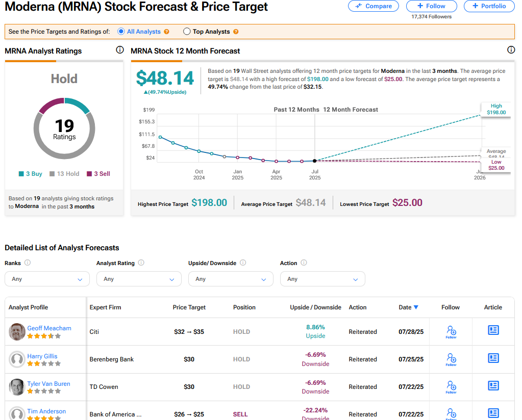Open Geoff Meacham analyst profile link
This screenshot has width=522, height=420.
49,328
